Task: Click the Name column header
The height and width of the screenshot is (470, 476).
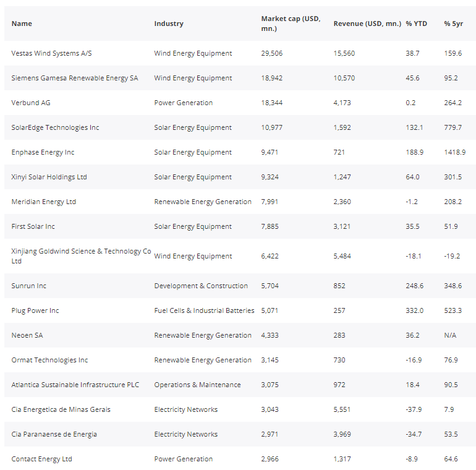Action: pyautogui.click(x=22, y=23)
